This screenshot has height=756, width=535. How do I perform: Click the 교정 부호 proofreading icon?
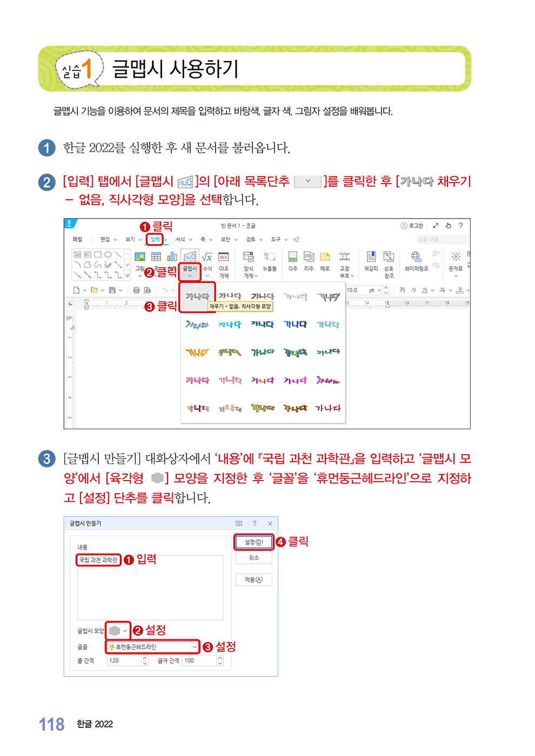point(345,256)
